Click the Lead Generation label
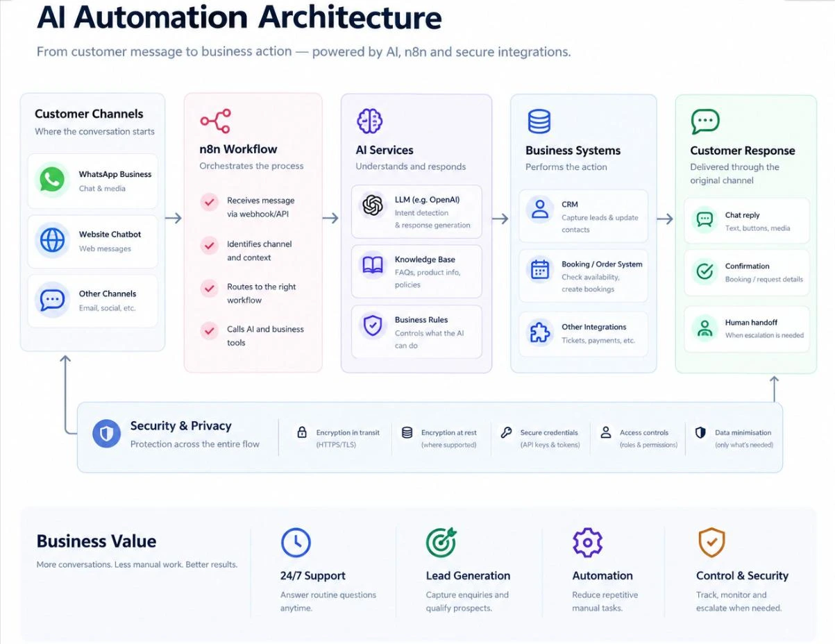 [468, 575]
